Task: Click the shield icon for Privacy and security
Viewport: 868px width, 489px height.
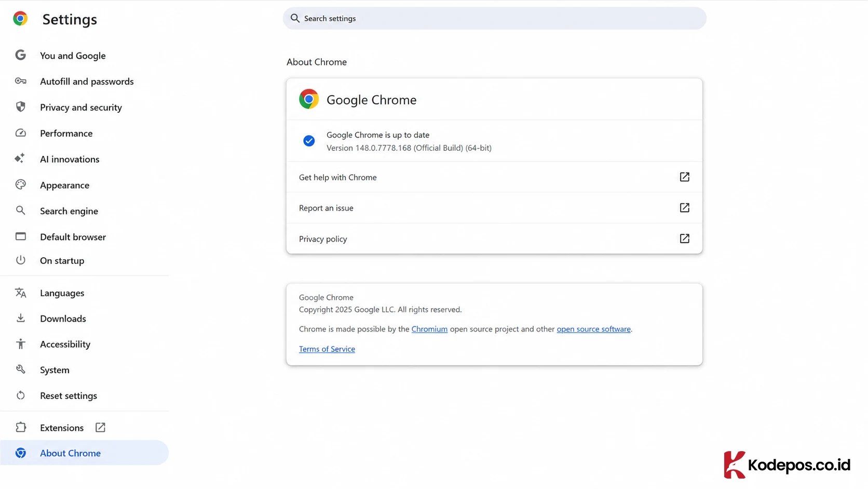Action: point(21,107)
